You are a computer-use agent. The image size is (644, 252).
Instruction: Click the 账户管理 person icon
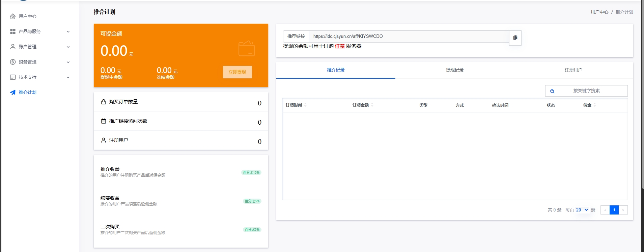(13, 47)
